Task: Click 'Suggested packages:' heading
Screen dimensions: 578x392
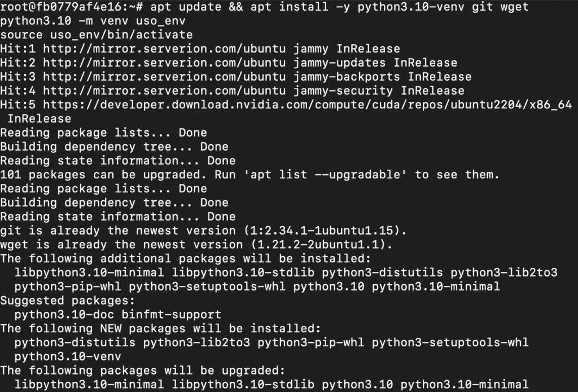Action: pyautogui.click(x=68, y=301)
